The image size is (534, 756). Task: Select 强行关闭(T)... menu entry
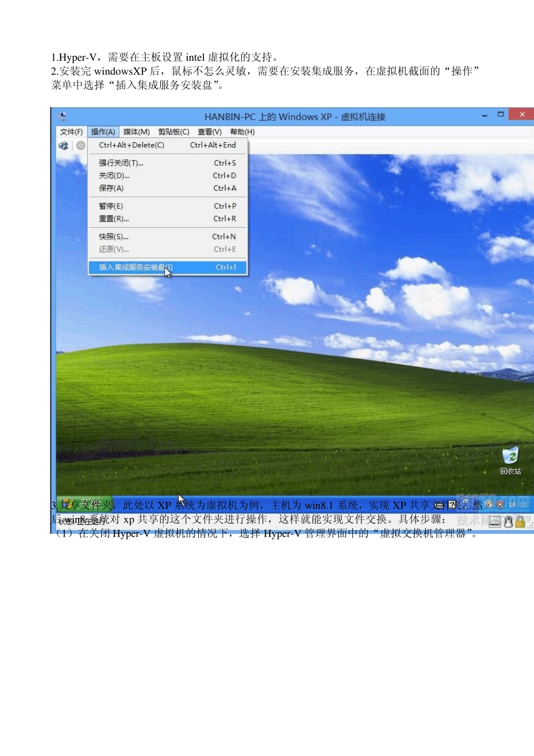[168, 163]
